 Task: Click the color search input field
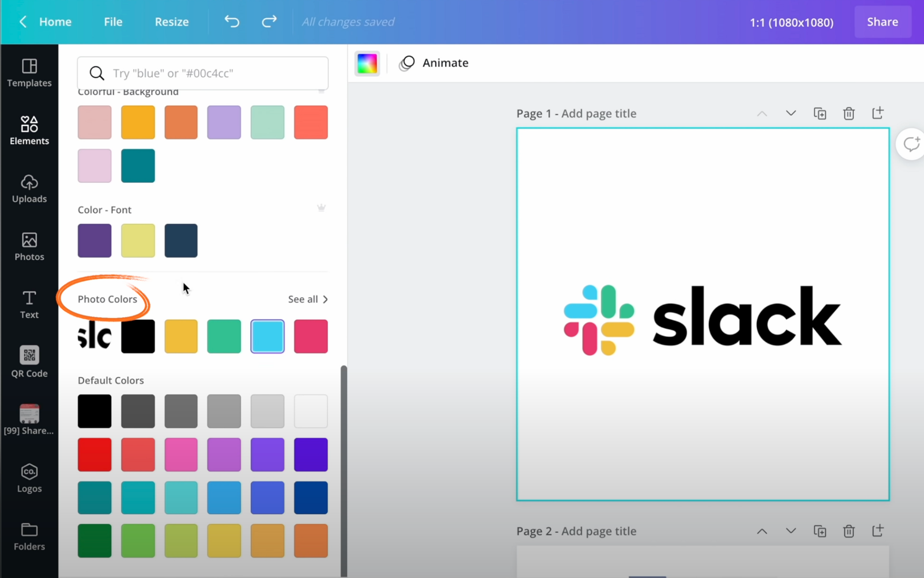[x=203, y=73]
